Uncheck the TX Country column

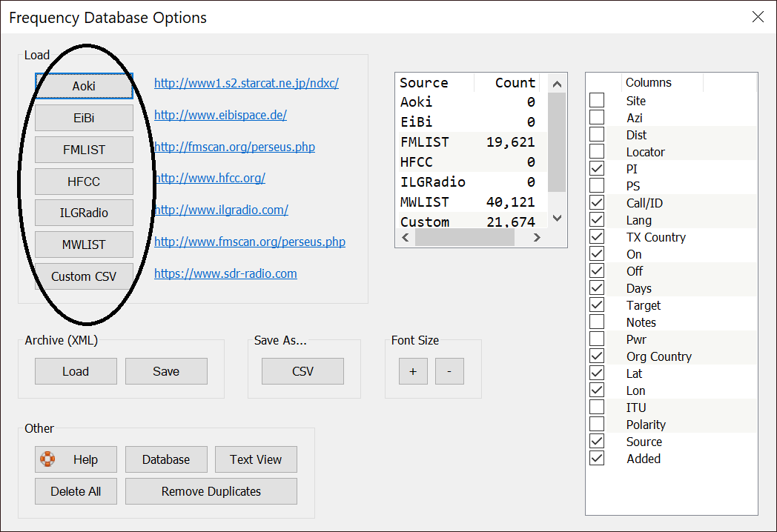[597, 237]
